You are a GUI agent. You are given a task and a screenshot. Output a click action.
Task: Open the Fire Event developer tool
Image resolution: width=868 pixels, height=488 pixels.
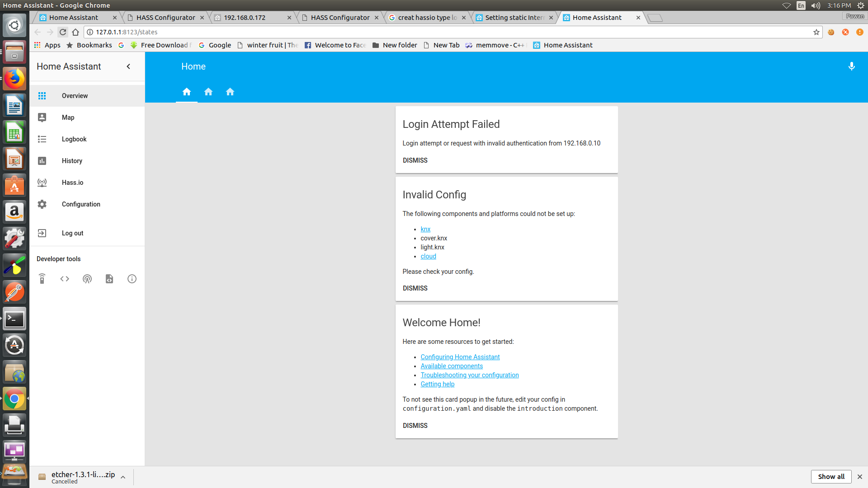[x=87, y=279]
